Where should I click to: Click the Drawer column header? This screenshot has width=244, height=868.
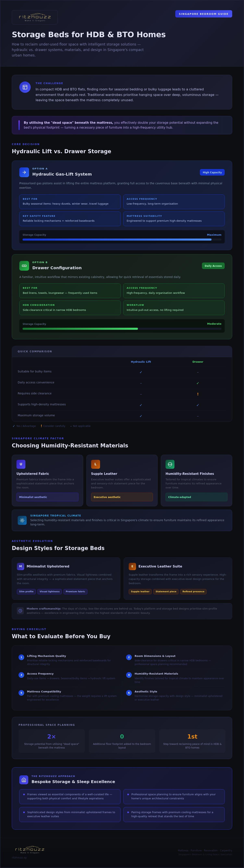(x=198, y=362)
